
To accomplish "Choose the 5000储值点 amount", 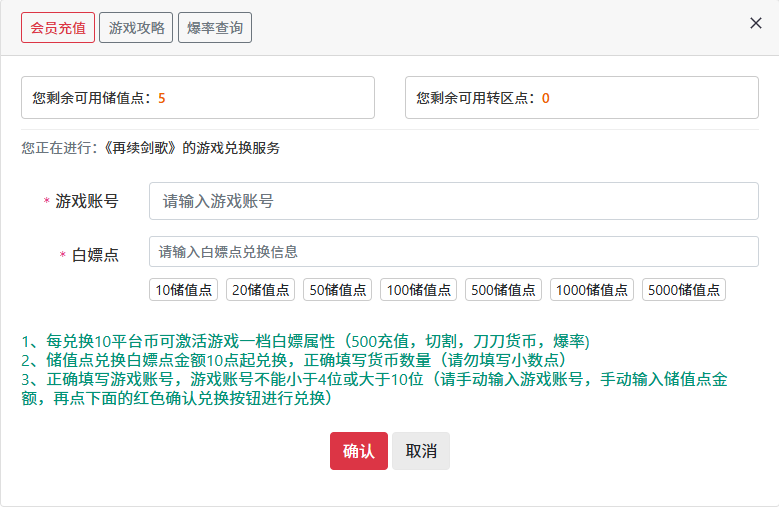I will pyautogui.click(x=684, y=290).
